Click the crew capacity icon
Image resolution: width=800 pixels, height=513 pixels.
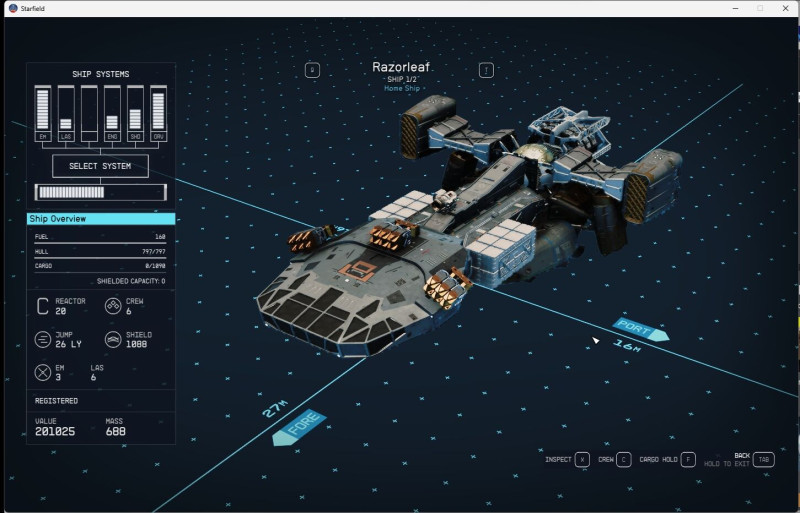113,306
